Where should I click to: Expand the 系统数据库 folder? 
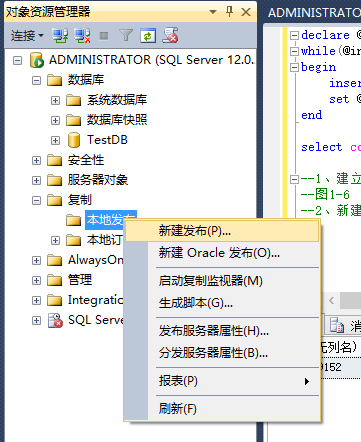click(x=55, y=100)
